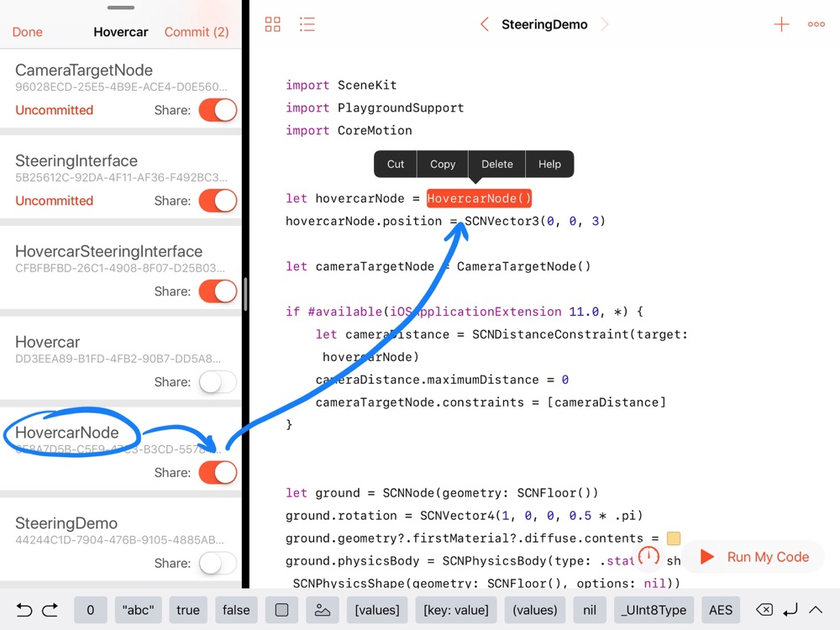840x630 pixels.
Task: Click the sidebar split divider handle
Action: tap(245, 294)
